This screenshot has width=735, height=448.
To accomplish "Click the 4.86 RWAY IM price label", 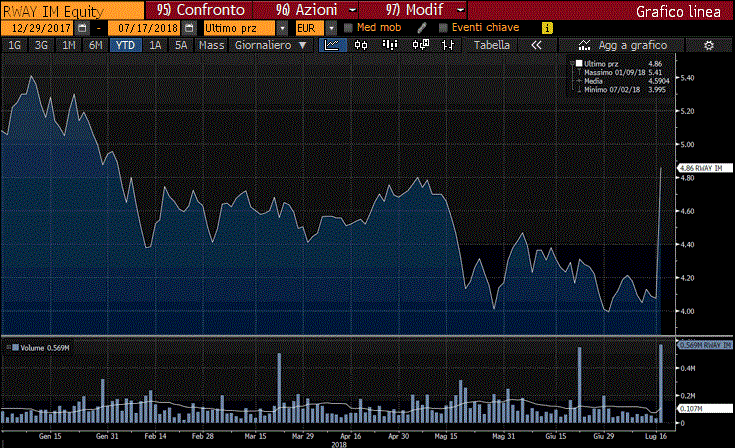I will click(705, 168).
